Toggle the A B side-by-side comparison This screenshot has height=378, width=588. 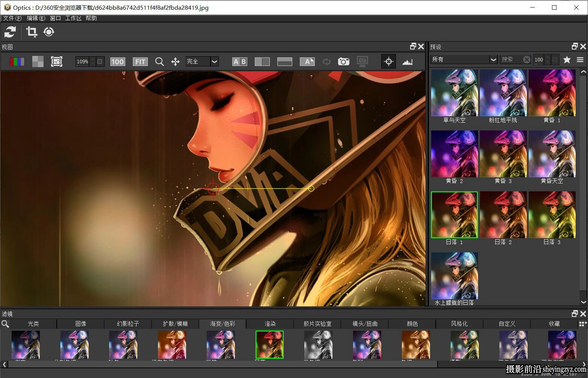pos(240,61)
